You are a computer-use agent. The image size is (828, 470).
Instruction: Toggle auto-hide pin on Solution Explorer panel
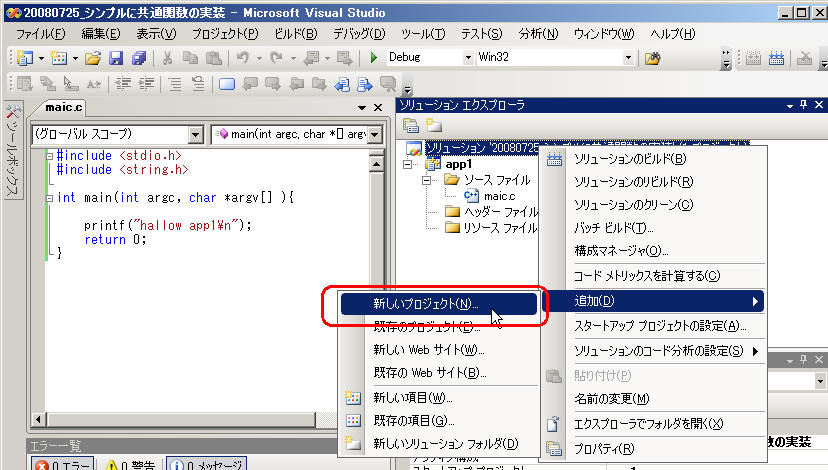[x=803, y=105]
